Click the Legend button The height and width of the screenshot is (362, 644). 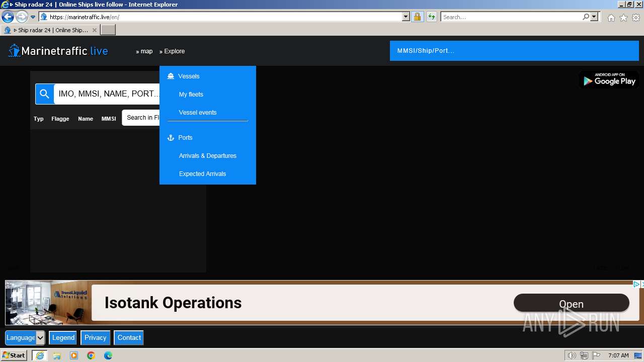63,338
